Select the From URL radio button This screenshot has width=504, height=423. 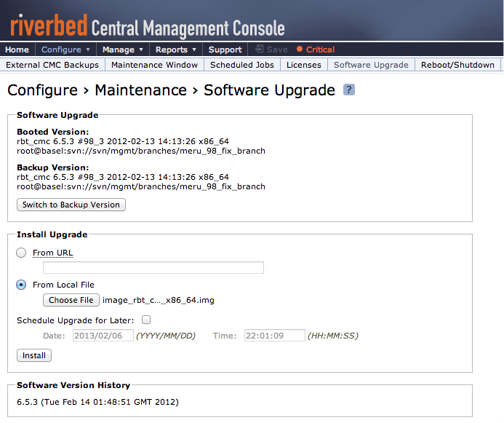coord(21,253)
